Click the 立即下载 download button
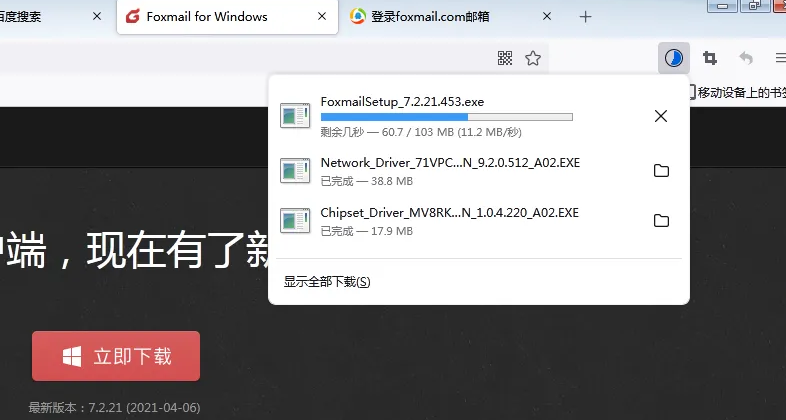This screenshot has width=786, height=420. coord(116,356)
